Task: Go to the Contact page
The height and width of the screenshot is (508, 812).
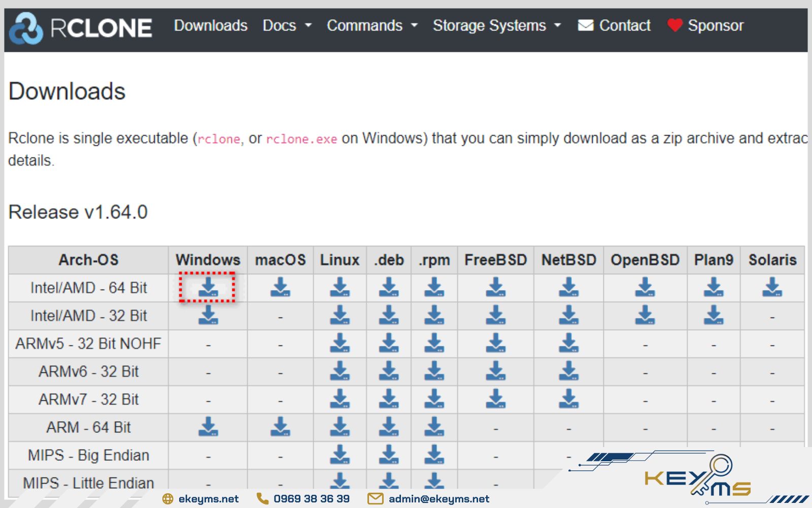Action: coord(615,25)
